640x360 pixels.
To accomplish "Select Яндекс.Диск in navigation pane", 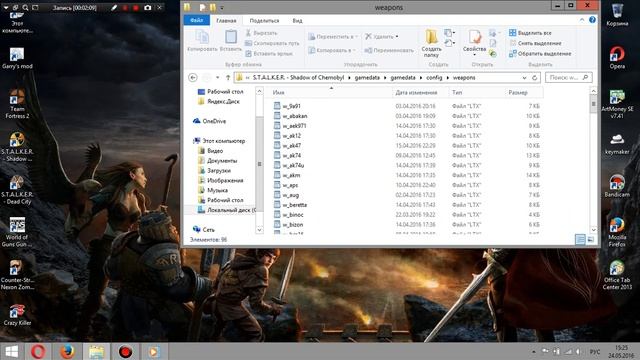I will pos(219,102).
